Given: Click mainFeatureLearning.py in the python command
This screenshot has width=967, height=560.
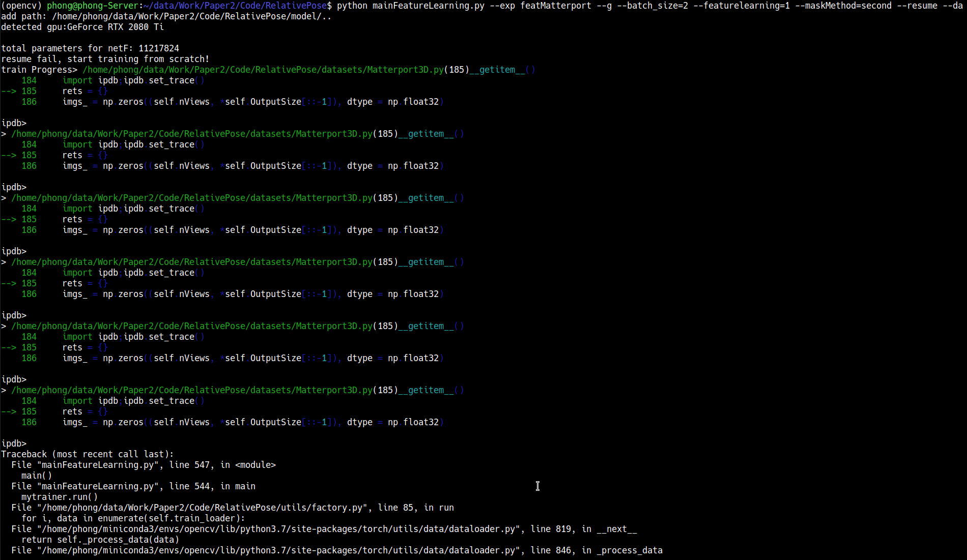Looking at the screenshot, I should (x=428, y=6).
